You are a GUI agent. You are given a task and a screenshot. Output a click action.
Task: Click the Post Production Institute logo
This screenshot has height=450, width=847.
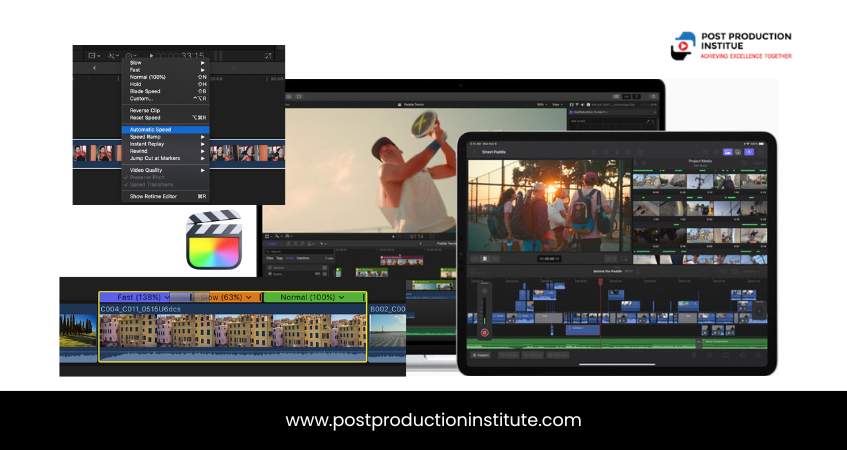click(731, 46)
